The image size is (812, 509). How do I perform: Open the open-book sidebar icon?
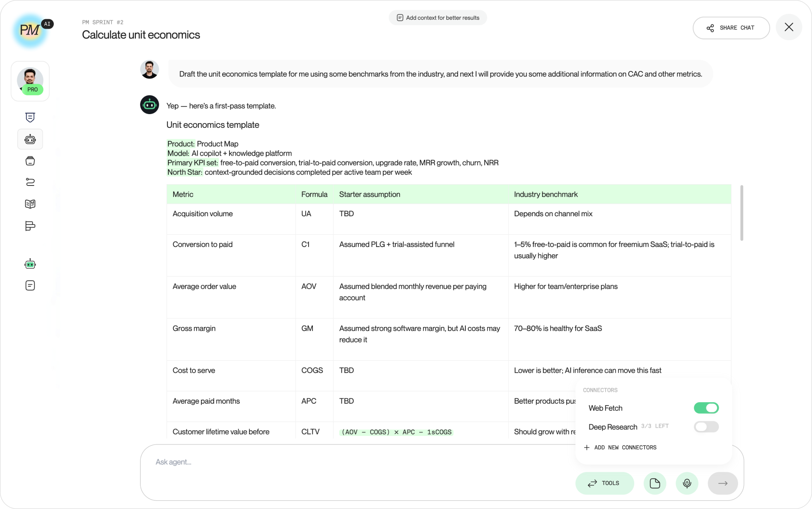(x=30, y=204)
